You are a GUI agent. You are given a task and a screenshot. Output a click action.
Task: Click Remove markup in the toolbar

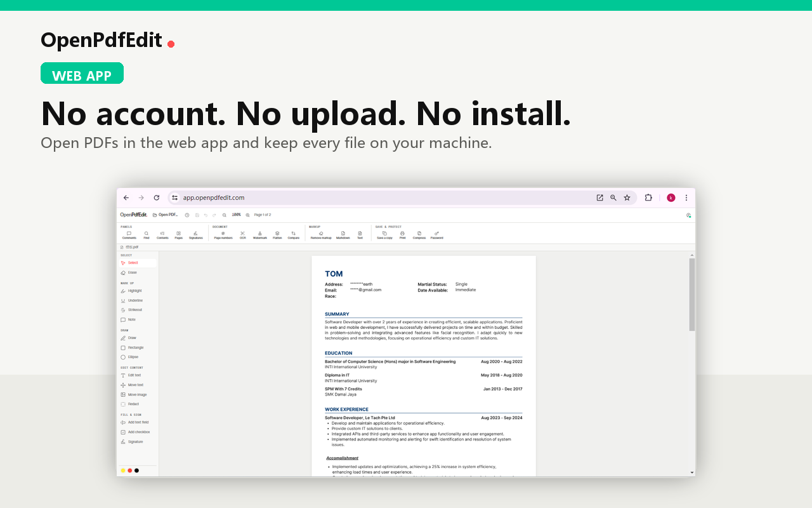[321, 235]
